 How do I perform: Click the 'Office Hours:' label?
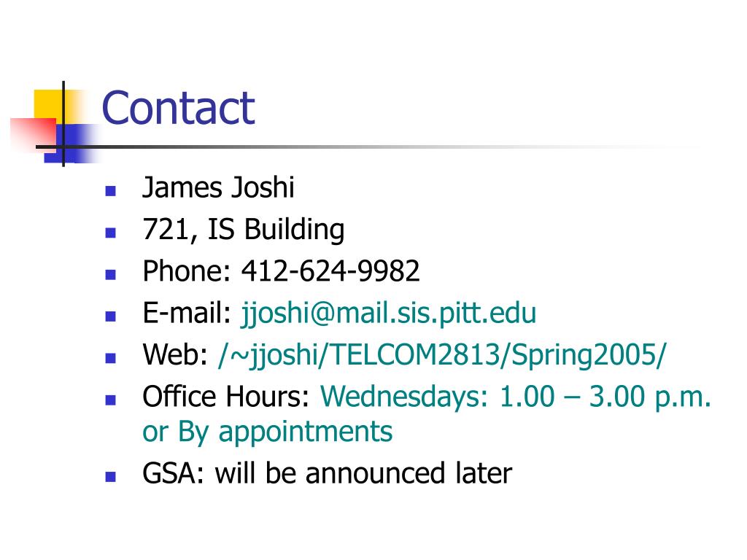[226, 397]
